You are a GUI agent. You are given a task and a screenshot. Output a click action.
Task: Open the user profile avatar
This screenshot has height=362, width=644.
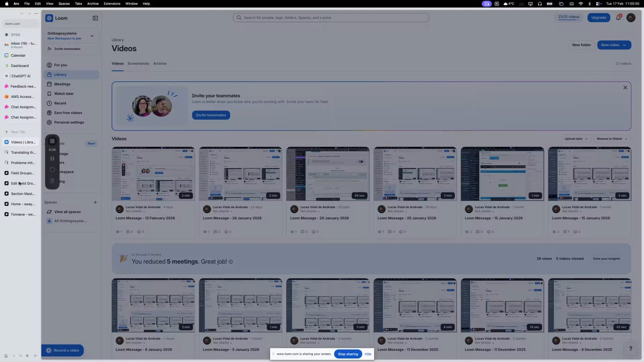[631, 18]
